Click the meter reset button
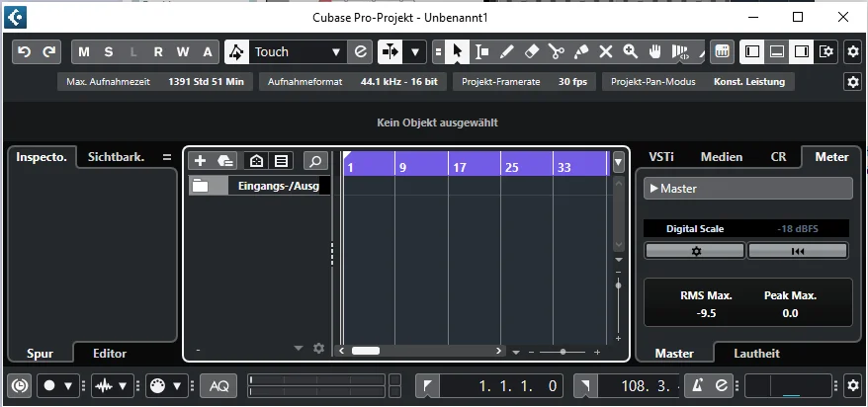The height and width of the screenshot is (407, 868). point(798,251)
